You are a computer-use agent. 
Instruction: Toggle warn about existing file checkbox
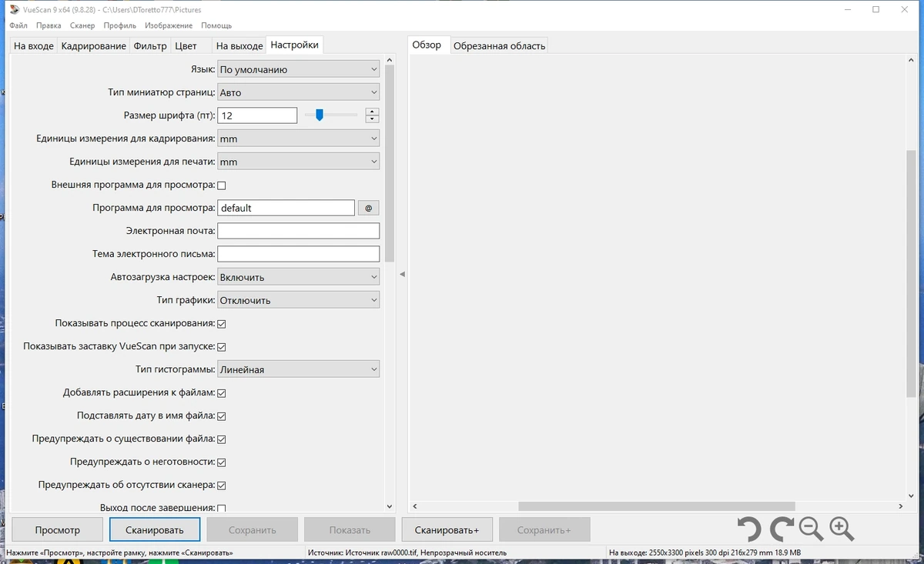point(222,439)
